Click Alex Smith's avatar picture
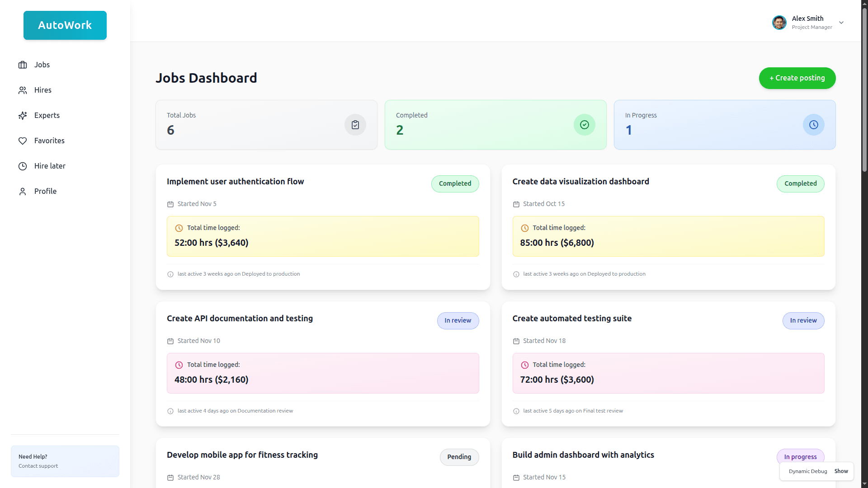This screenshot has width=868, height=488. [x=779, y=23]
